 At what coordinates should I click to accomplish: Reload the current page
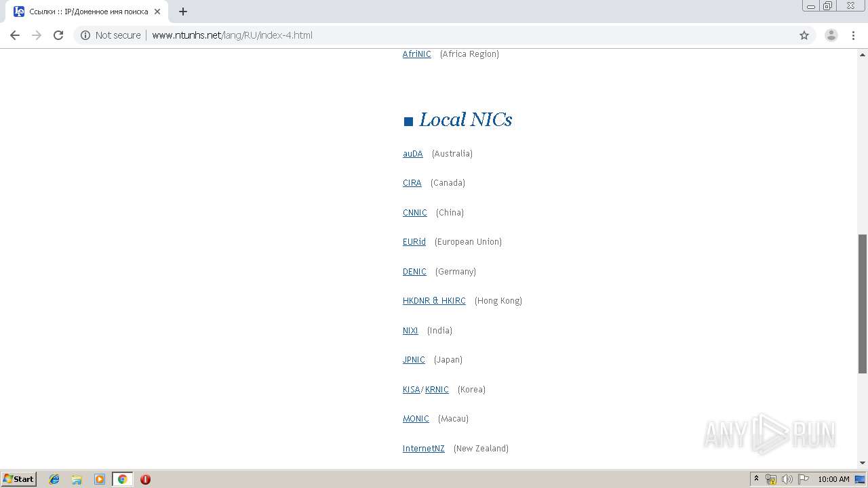click(x=58, y=35)
